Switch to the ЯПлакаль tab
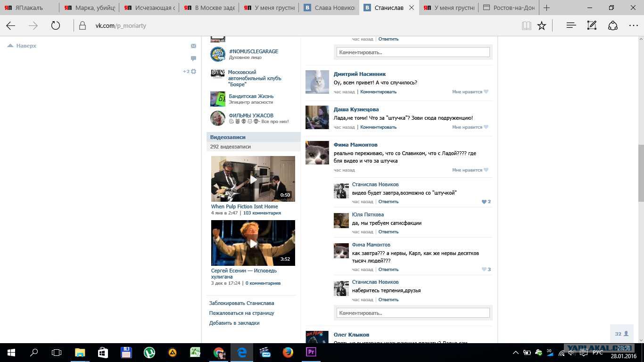The width and height of the screenshot is (644, 362). [30, 8]
